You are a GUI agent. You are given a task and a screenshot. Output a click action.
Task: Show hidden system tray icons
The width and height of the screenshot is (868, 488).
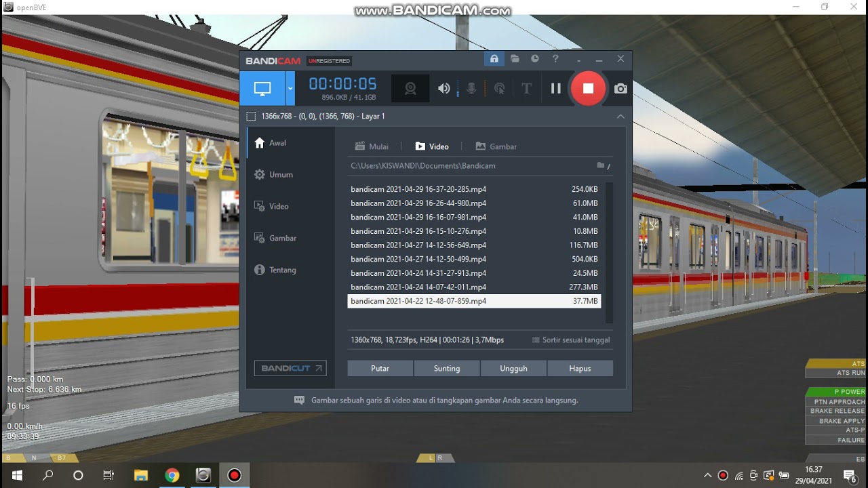[707, 475]
